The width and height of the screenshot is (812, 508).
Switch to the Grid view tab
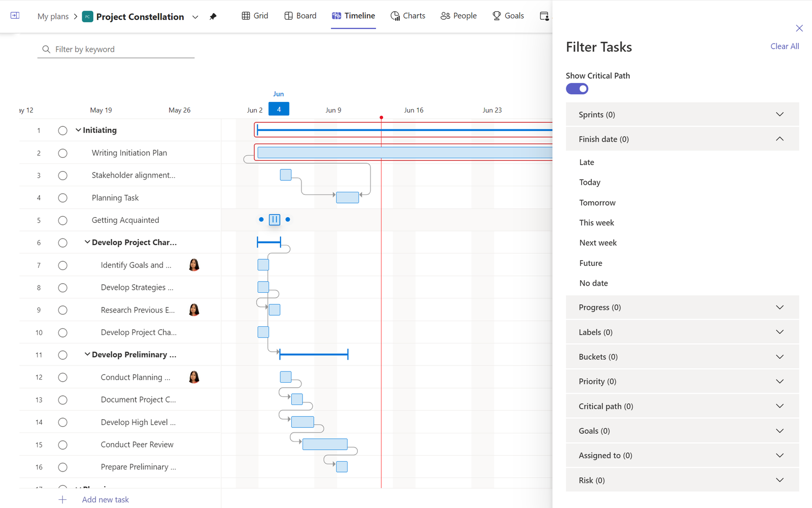255,16
